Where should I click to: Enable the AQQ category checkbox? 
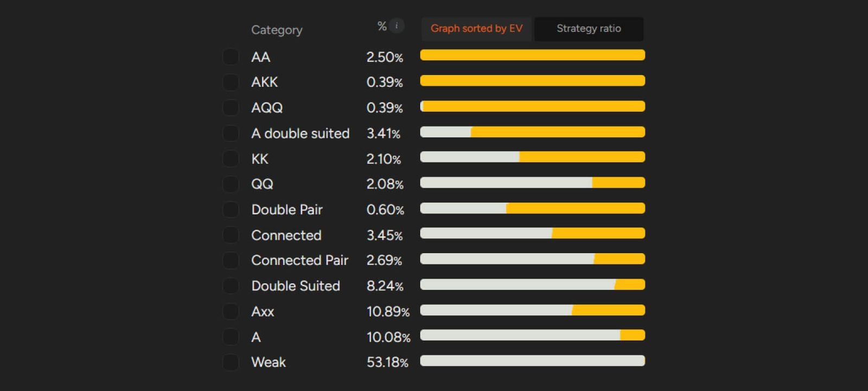(x=231, y=108)
